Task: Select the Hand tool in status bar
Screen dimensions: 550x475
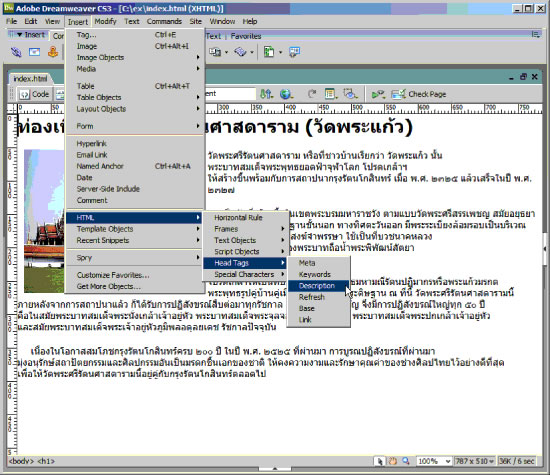Action: pyautogui.click(x=393, y=461)
